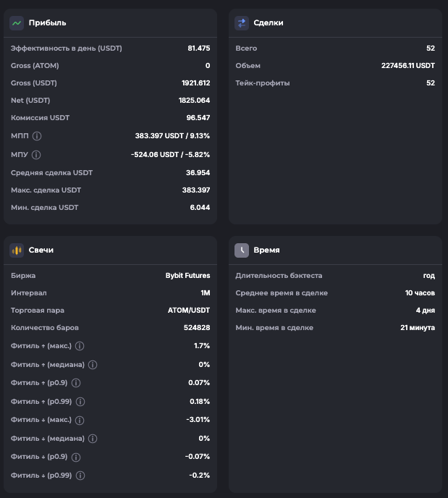Click the Длительность бэктеста label

point(279,276)
